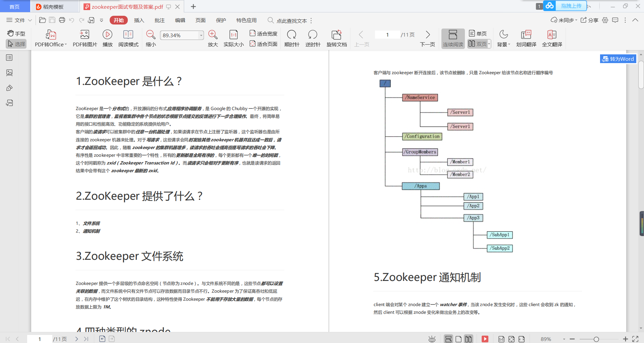
Task: Enable 划词翻译 word translation
Action: point(526,39)
